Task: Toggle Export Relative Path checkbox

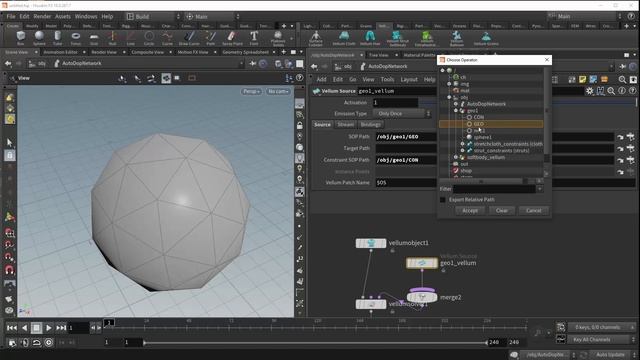Action: [443, 200]
